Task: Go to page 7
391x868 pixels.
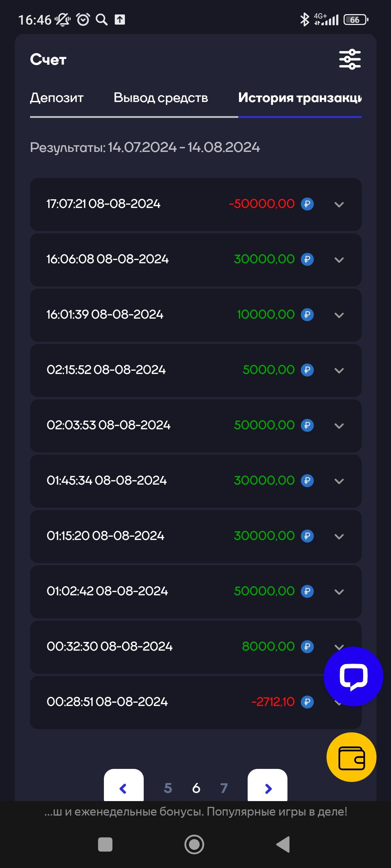Action: point(224,788)
